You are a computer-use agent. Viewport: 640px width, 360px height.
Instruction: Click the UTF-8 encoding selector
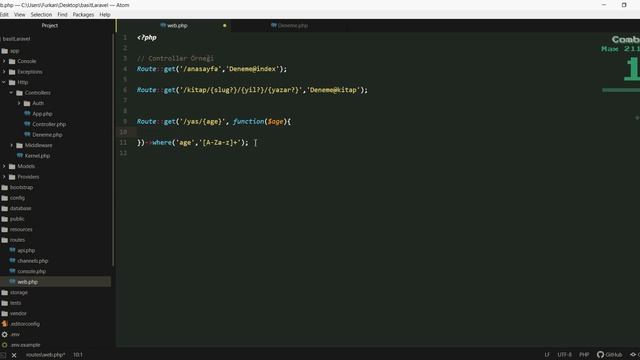(x=564, y=355)
